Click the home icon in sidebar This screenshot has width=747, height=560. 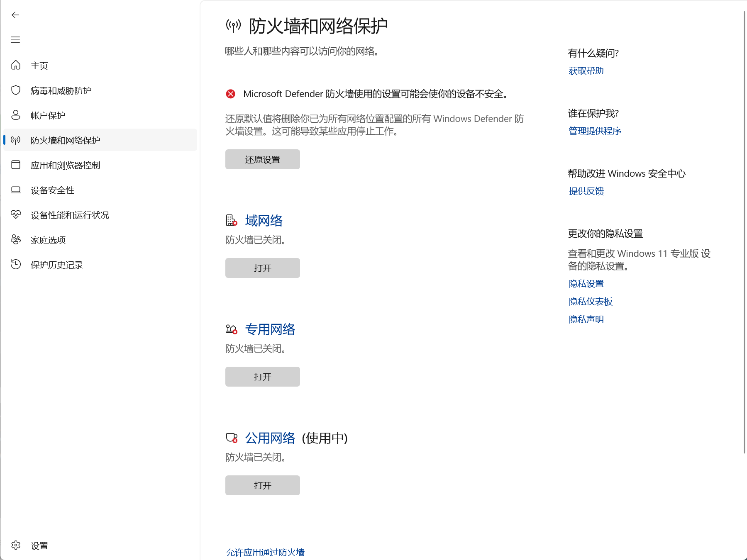pos(16,65)
